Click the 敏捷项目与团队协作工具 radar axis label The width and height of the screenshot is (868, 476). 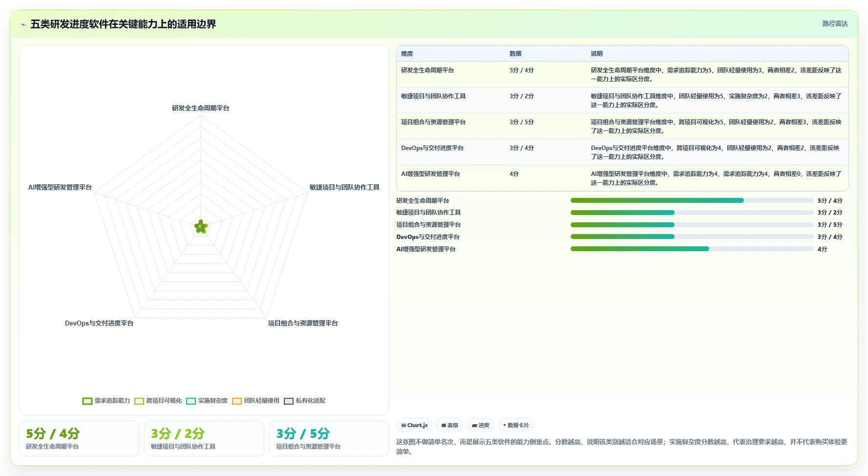(x=344, y=187)
